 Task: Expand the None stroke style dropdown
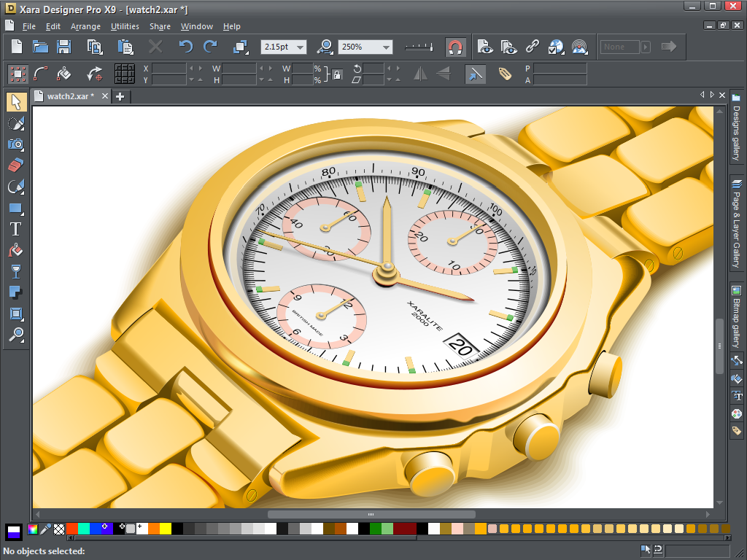click(645, 47)
